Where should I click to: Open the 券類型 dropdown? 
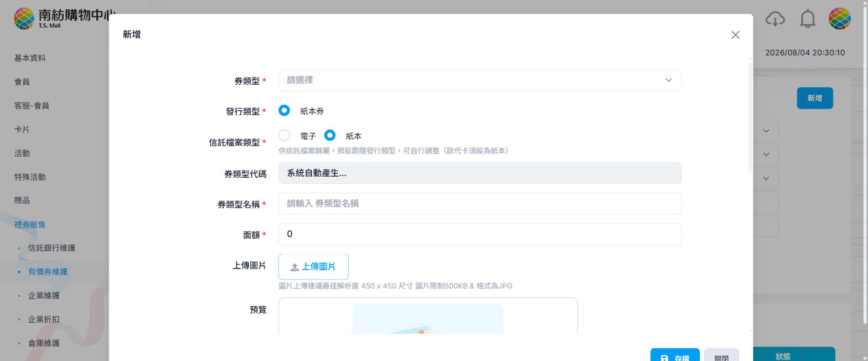[480, 80]
